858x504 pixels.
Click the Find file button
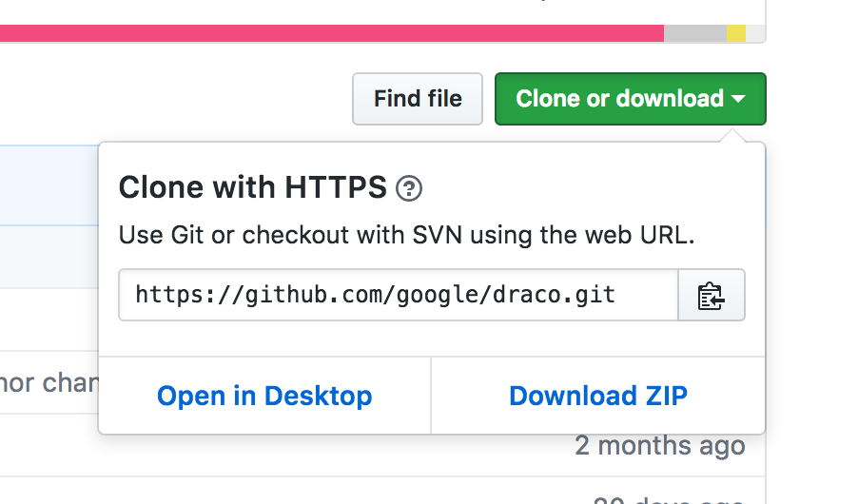click(418, 99)
